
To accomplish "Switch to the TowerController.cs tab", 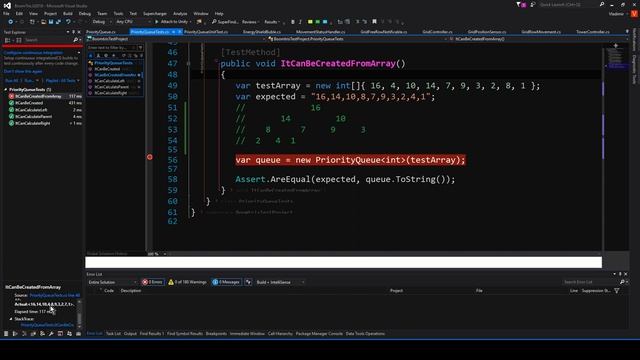I will (593, 32).
